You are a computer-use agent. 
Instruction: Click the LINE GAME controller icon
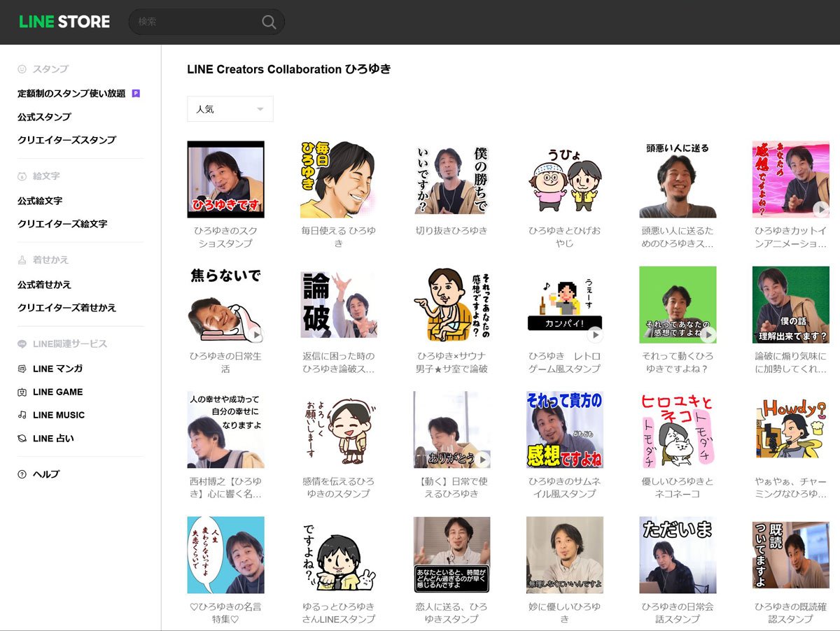point(22,392)
